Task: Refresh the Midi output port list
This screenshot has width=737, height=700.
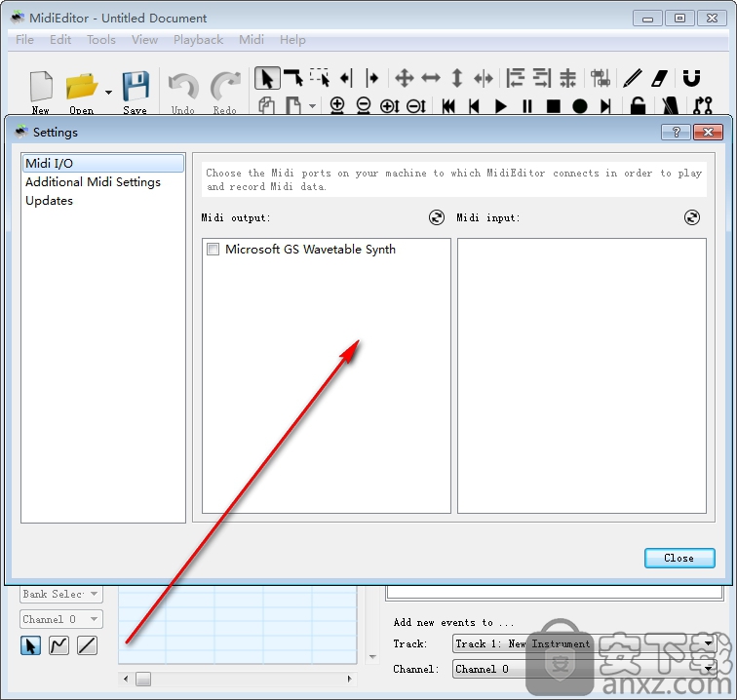Action: coord(437,217)
